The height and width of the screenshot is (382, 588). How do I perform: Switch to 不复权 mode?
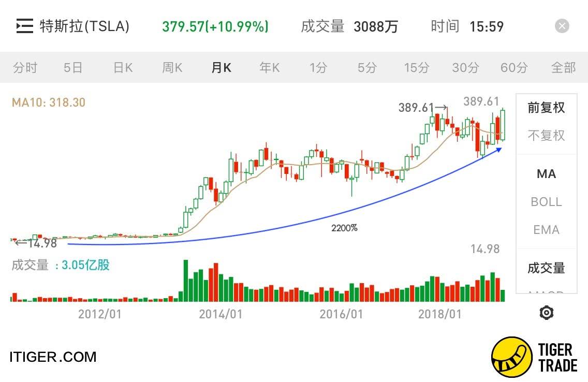click(x=546, y=136)
